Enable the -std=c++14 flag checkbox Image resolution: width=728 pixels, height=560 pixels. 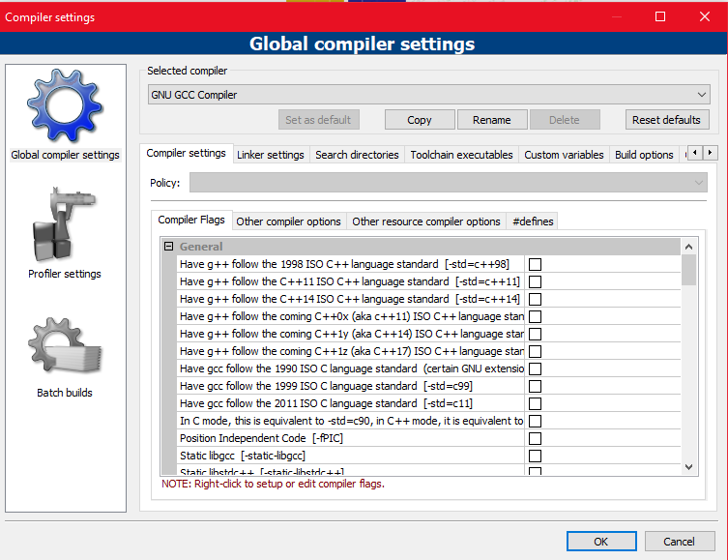(535, 299)
